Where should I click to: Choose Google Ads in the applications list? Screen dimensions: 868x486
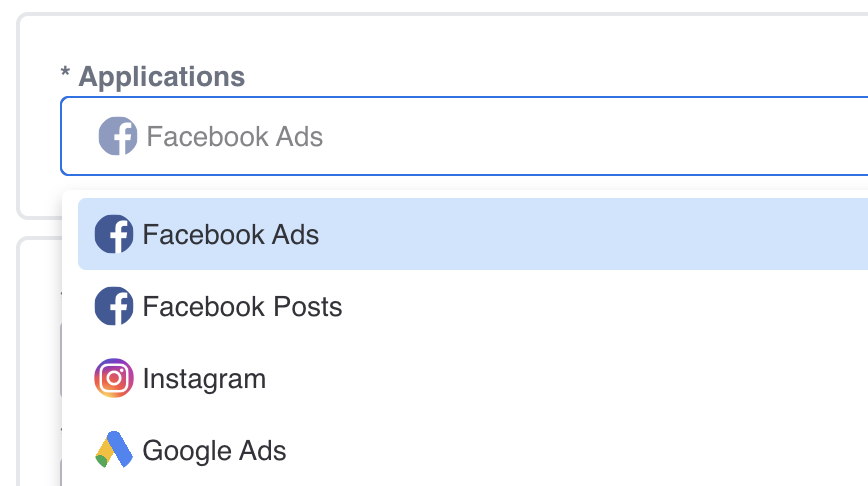coord(473,450)
